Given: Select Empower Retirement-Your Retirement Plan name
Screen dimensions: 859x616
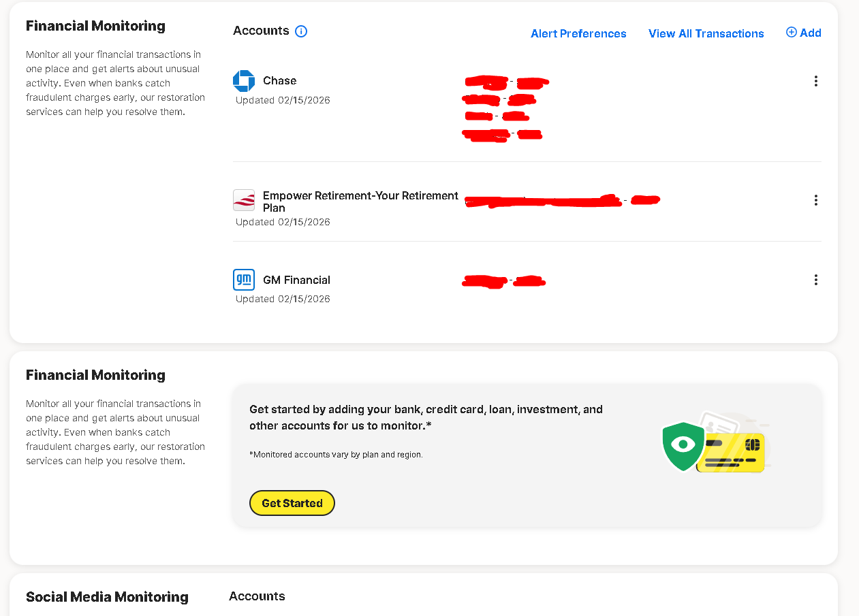Looking at the screenshot, I should 360,201.
